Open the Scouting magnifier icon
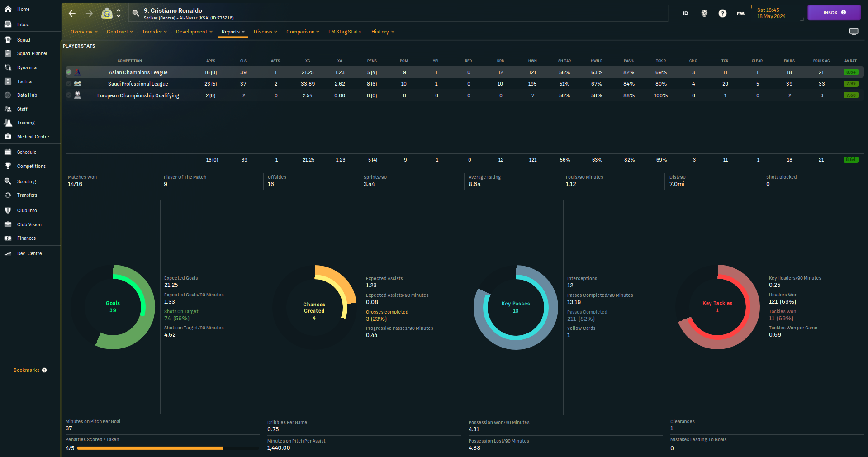The width and height of the screenshot is (868, 457). pos(8,181)
